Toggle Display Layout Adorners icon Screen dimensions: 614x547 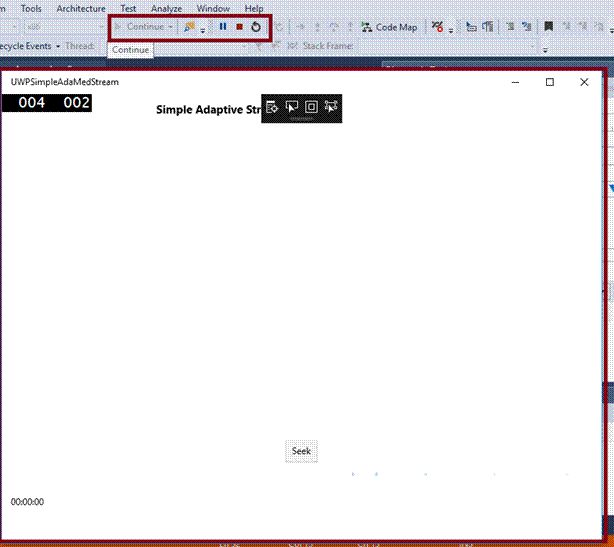tap(311, 107)
